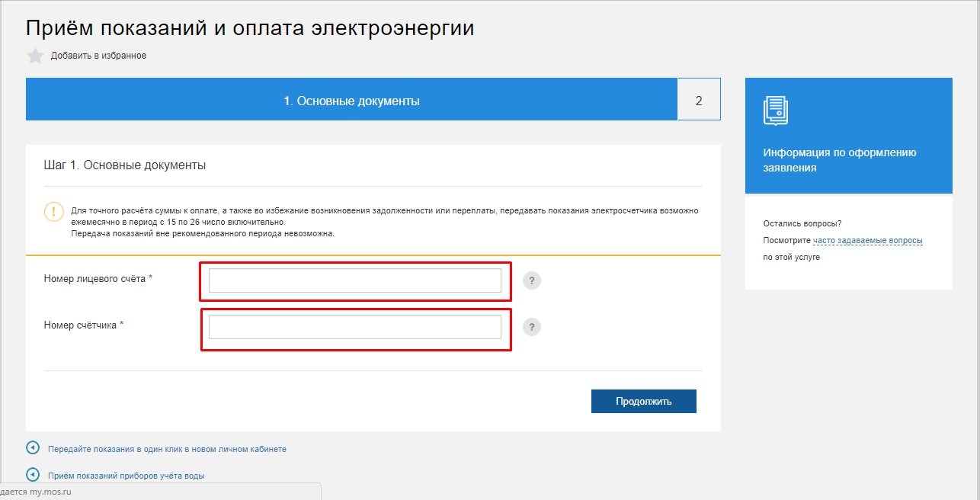Viewport: 980px width, 500px height.
Task: Click the 'Добавить в избранное' text link
Action: [98, 56]
